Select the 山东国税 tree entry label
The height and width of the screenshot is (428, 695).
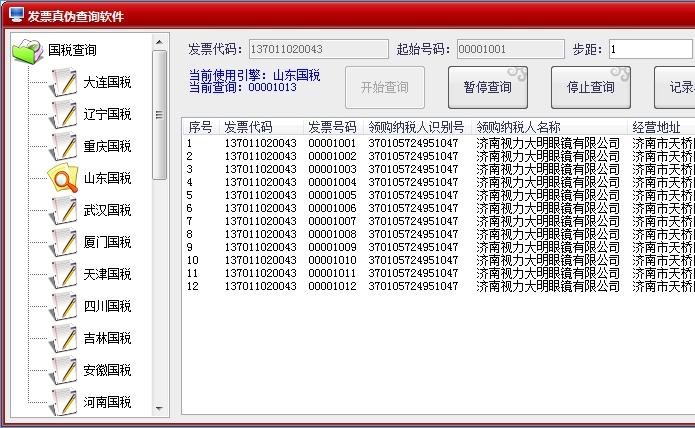(x=107, y=178)
